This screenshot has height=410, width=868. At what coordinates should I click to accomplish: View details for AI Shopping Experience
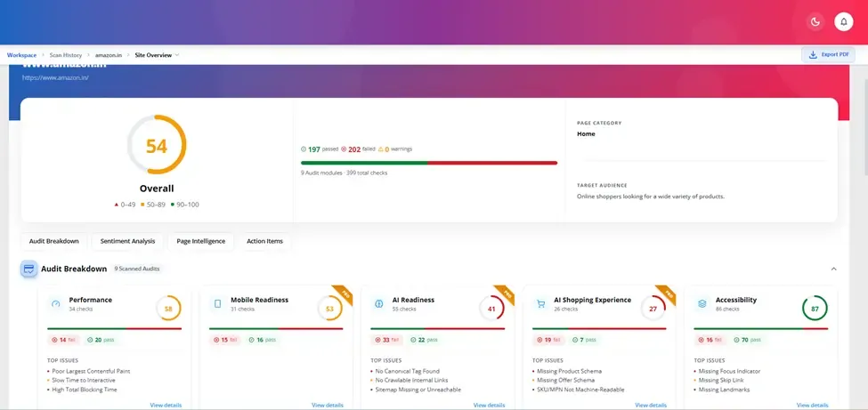point(651,405)
